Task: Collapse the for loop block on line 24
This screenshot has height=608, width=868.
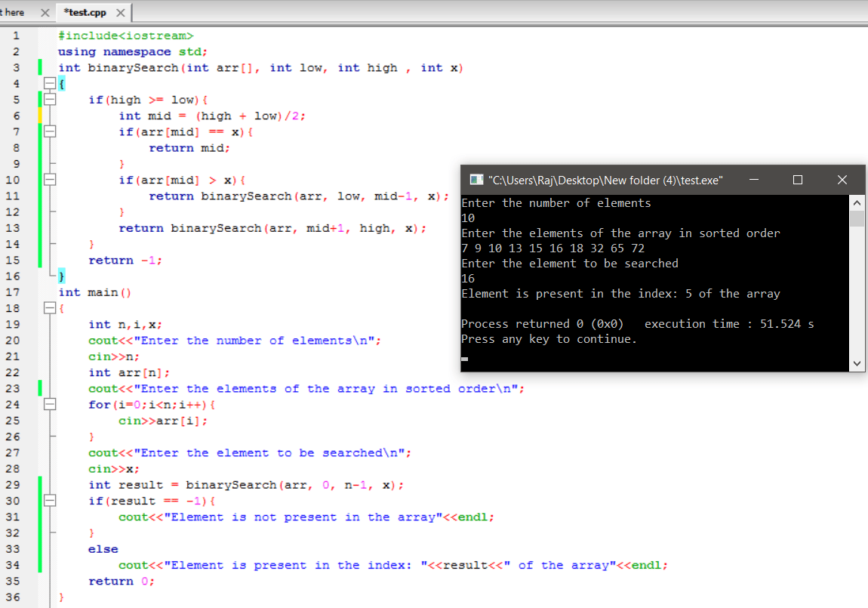Action: tap(49, 404)
